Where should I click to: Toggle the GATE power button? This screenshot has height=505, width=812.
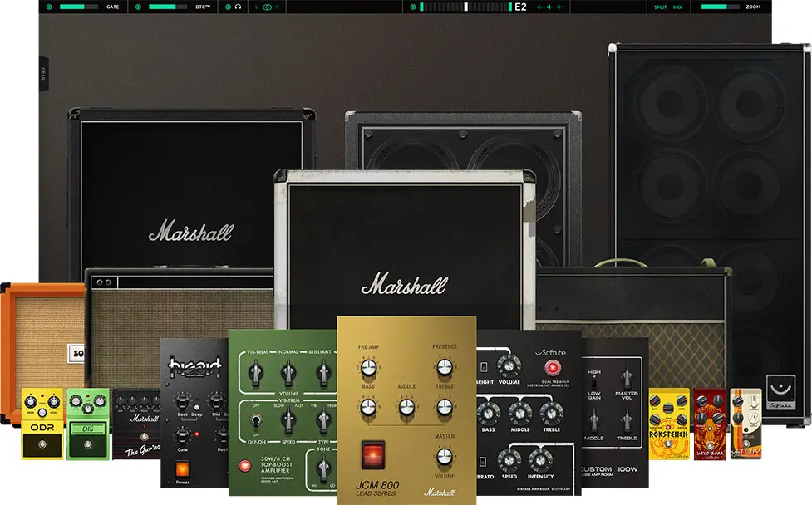49,7
